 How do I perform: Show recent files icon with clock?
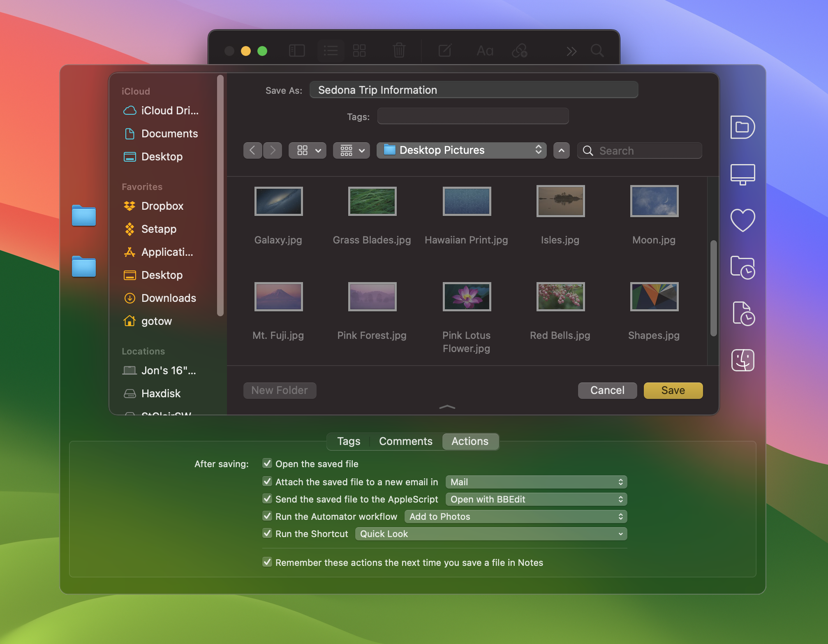click(x=743, y=314)
